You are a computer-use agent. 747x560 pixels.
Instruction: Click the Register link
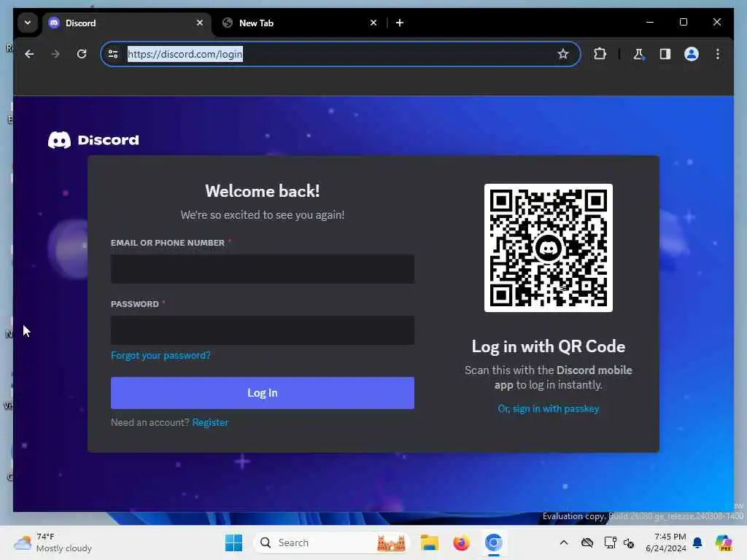(210, 422)
